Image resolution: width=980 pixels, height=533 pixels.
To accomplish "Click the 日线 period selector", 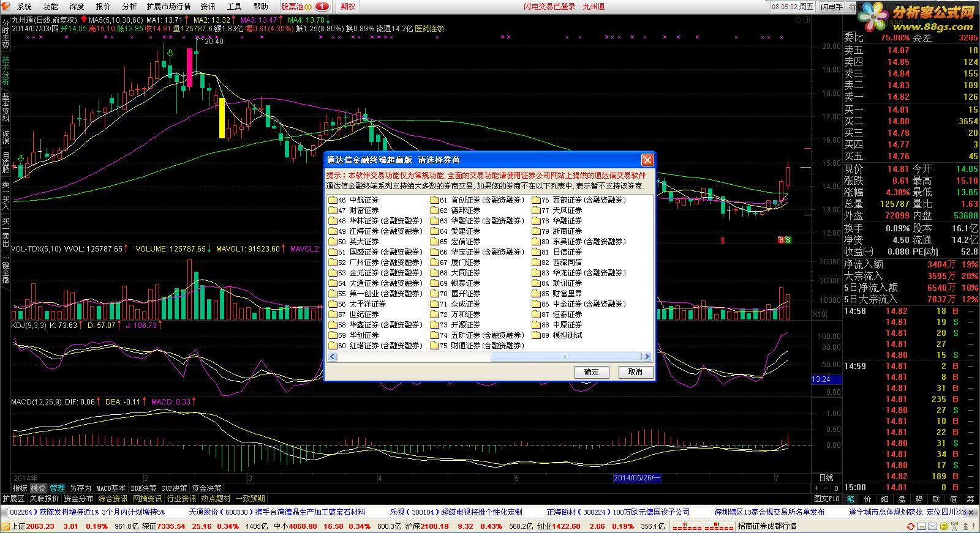I will (826, 478).
